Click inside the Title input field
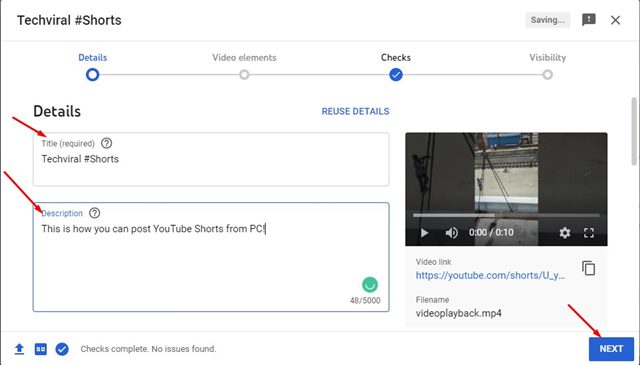The width and height of the screenshot is (640, 365). click(x=211, y=159)
